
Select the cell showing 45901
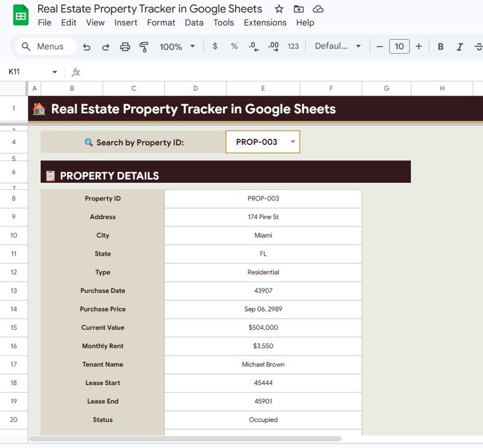[x=263, y=401]
